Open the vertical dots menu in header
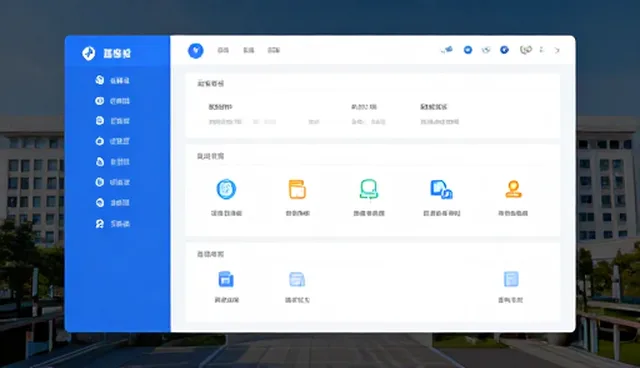640x368 pixels. point(542,50)
